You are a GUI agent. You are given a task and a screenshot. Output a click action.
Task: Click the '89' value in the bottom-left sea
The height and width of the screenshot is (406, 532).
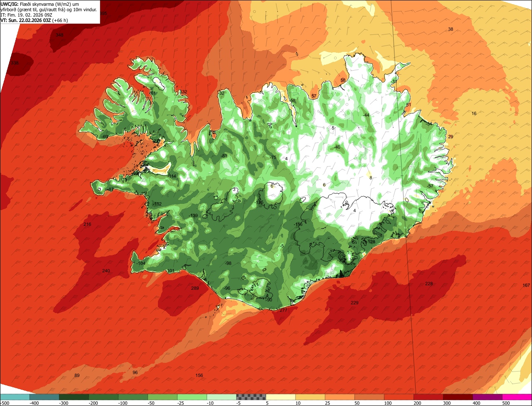[x=77, y=375]
